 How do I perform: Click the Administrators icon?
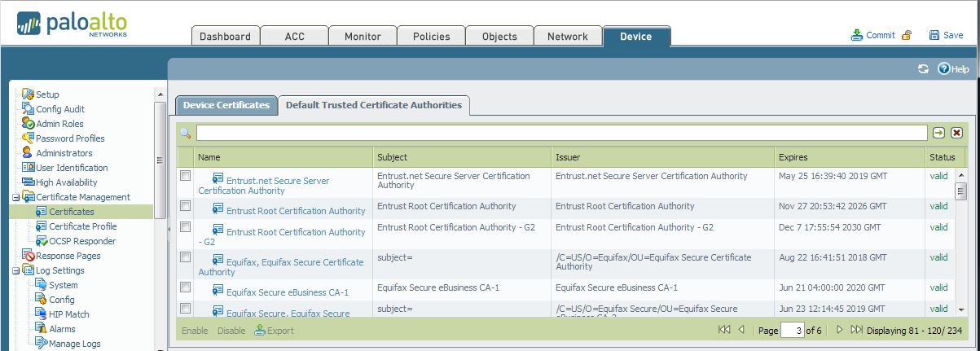coord(29,153)
